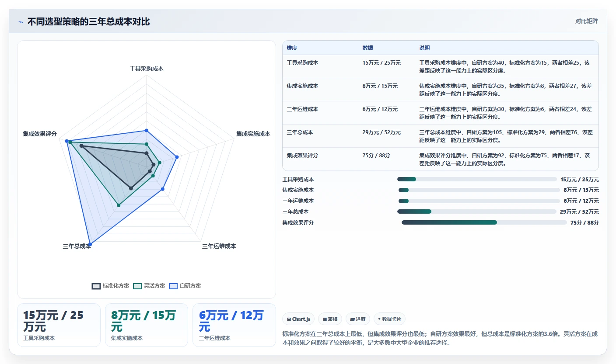Click the 75分 / 88分 table cell
Screen dimensions: 616x364
376,156
